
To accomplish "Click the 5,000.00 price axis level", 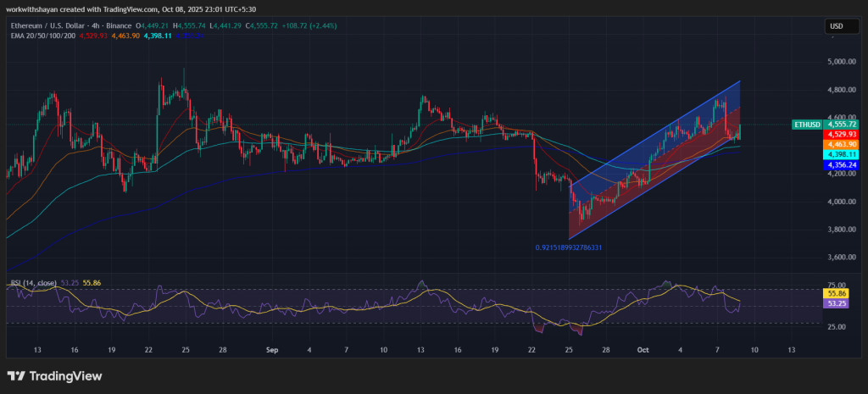I will [841, 62].
